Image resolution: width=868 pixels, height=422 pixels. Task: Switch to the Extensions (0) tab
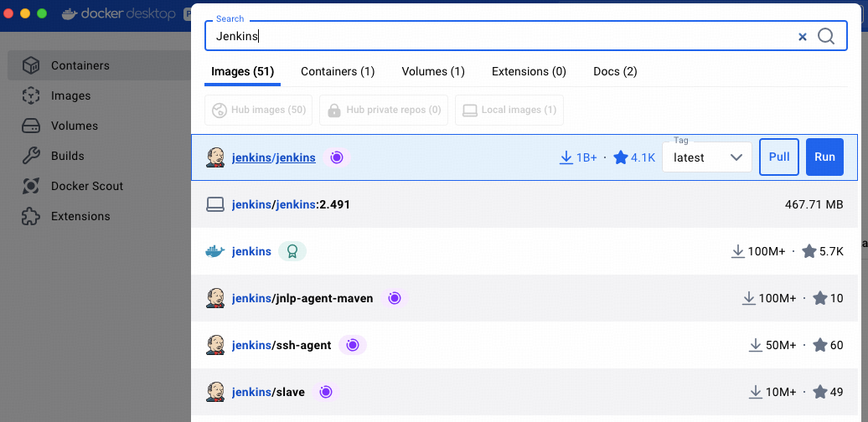point(529,72)
